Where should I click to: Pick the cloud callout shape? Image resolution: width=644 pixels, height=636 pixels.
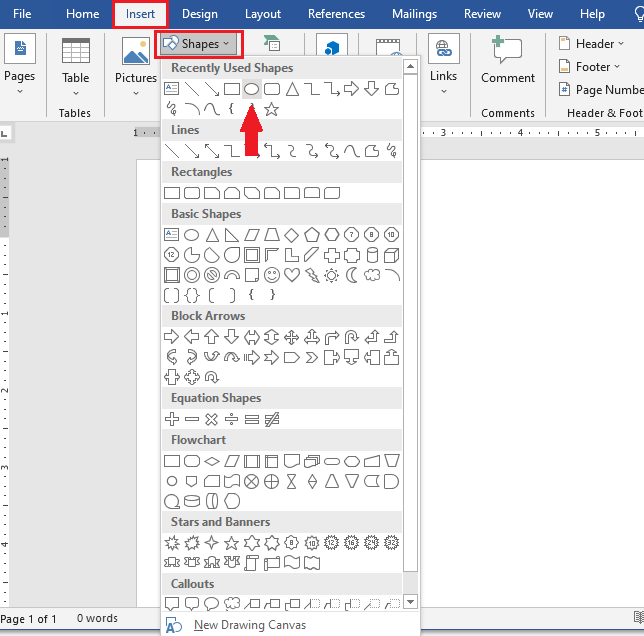pyautogui.click(x=232, y=603)
